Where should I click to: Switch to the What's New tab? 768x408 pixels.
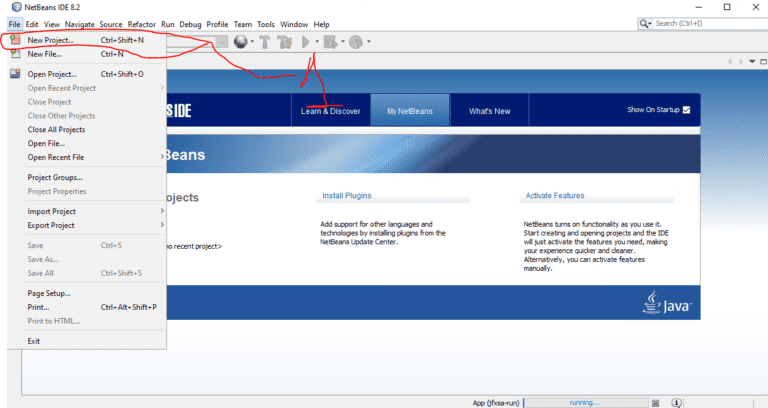click(489, 111)
